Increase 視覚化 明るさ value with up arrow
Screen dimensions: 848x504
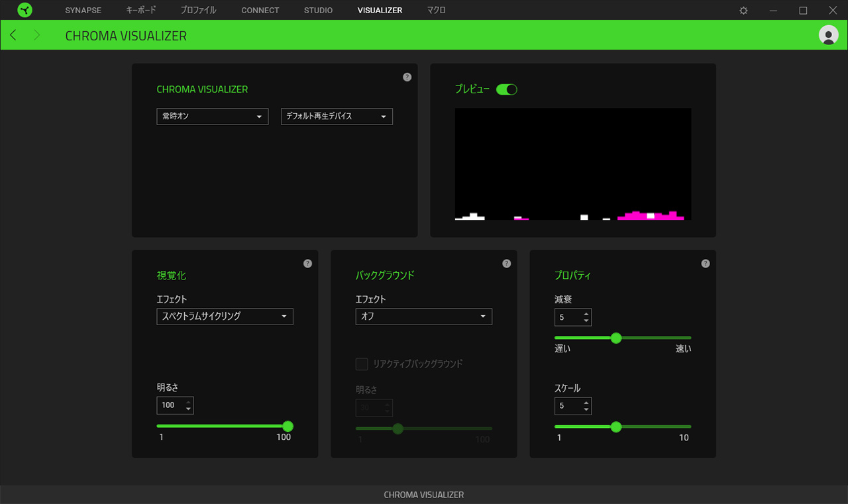(x=188, y=401)
